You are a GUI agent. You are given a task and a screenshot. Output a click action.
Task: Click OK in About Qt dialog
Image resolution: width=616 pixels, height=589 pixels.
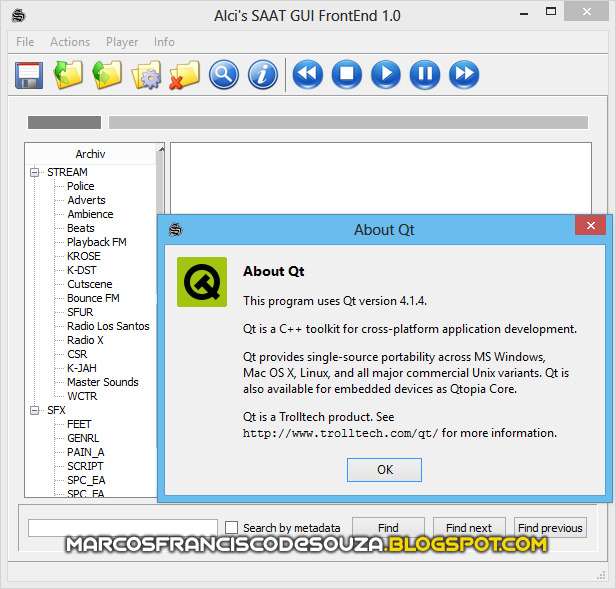pos(384,470)
